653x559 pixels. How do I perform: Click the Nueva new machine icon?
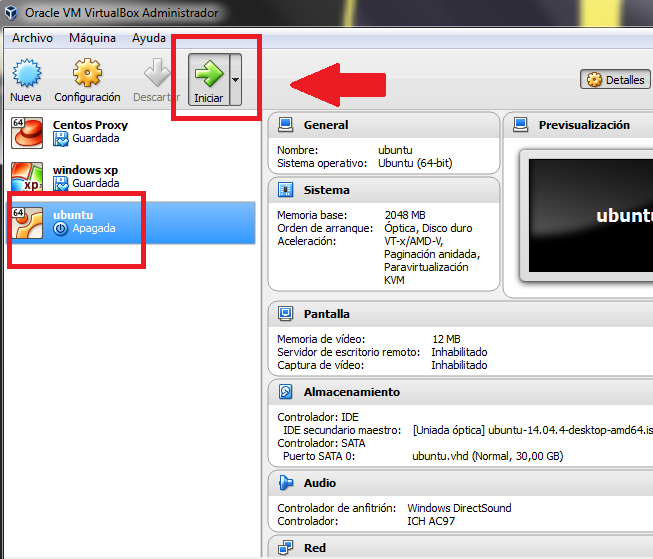(x=26, y=73)
